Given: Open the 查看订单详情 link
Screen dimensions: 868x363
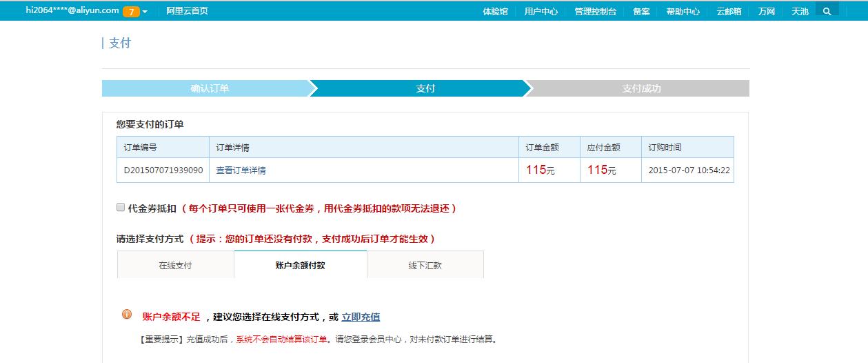Looking at the screenshot, I should click(x=241, y=170).
